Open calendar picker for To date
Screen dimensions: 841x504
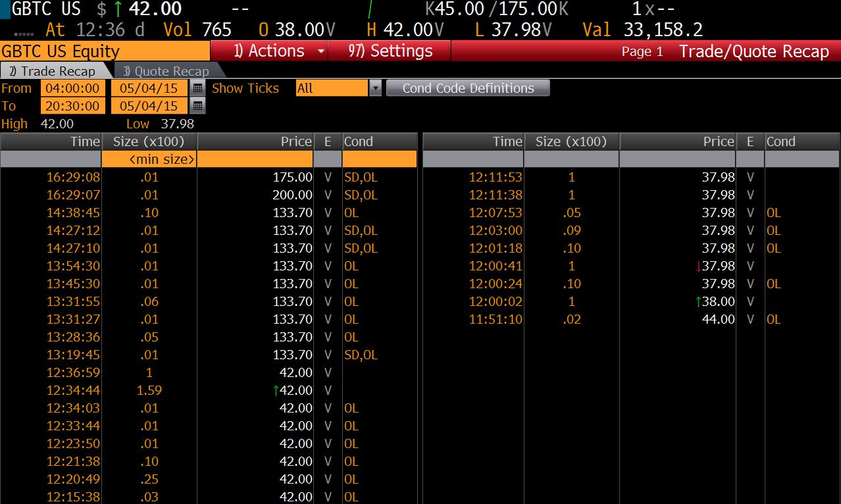tap(197, 106)
